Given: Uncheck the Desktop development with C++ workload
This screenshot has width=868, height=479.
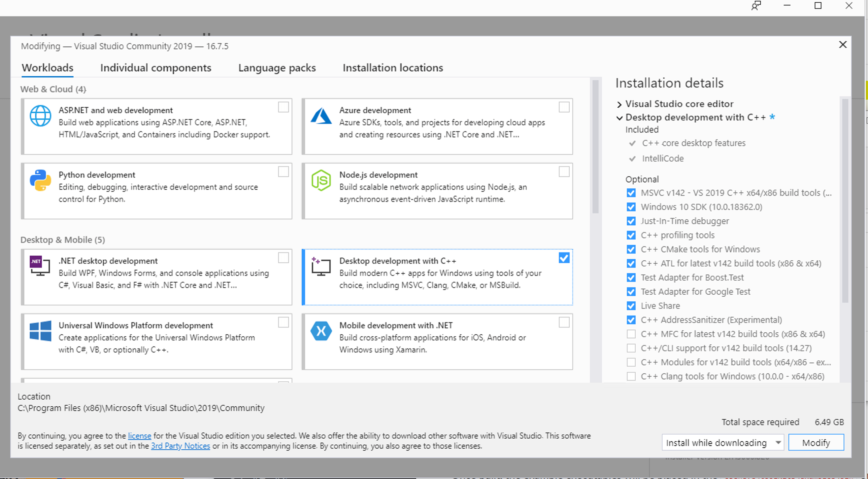Looking at the screenshot, I should pyautogui.click(x=564, y=258).
